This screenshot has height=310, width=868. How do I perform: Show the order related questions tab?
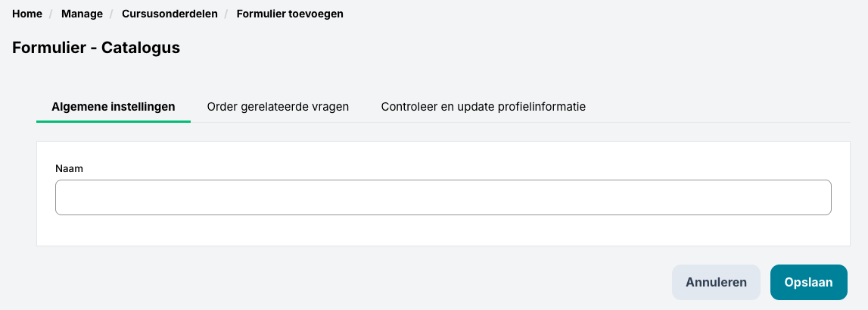278,107
